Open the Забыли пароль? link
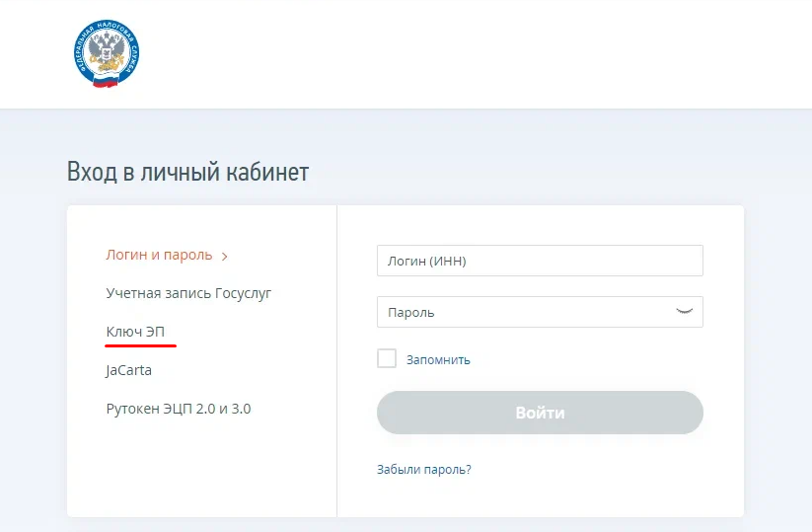The height and width of the screenshot is (532, 812). pos(424,469)
